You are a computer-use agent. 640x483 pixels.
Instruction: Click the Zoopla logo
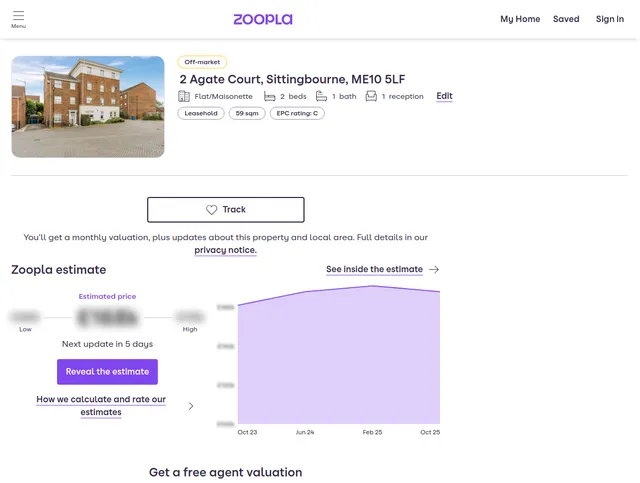(263, 19)
